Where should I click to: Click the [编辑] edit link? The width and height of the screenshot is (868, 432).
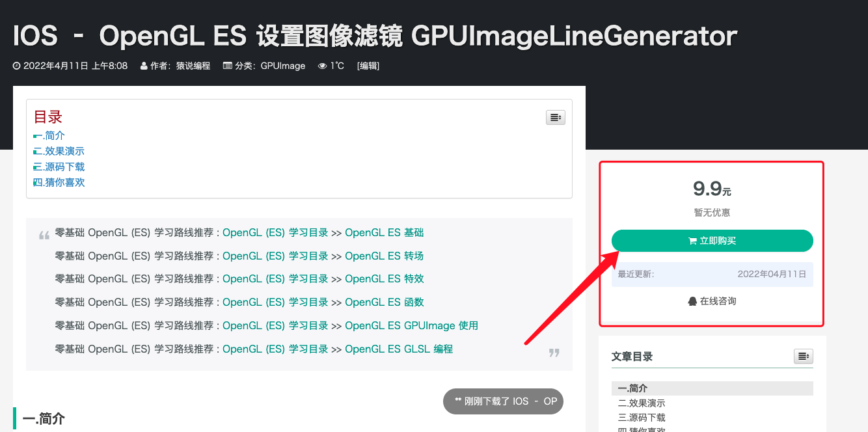click(x=369, y=66)
